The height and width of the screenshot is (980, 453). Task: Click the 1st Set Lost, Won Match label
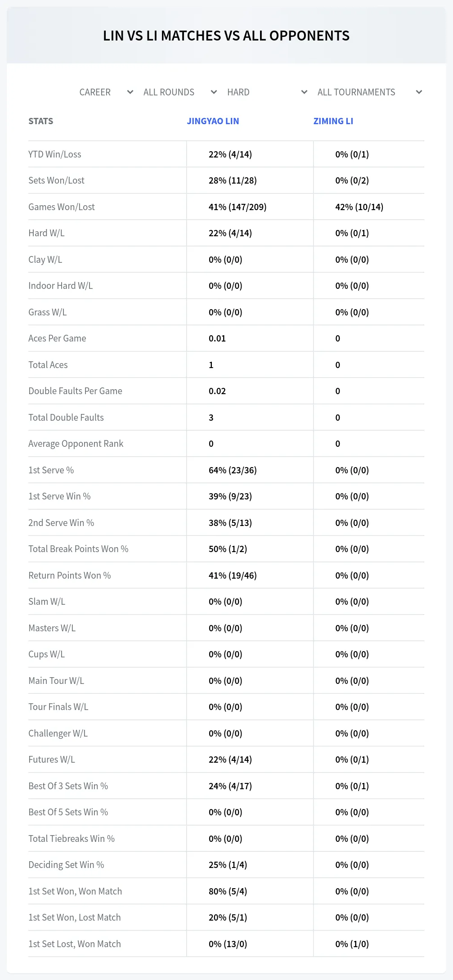point(75,944)
